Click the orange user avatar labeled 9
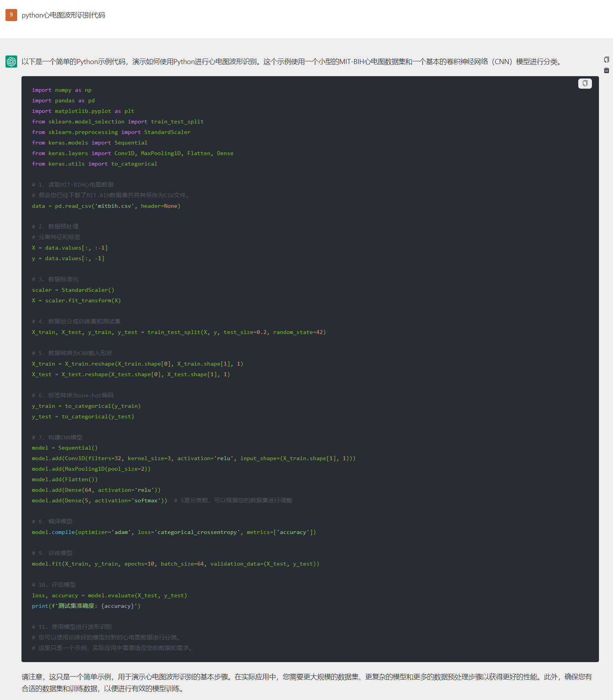The width and height of the screenshot is (613, 700). 11,15
